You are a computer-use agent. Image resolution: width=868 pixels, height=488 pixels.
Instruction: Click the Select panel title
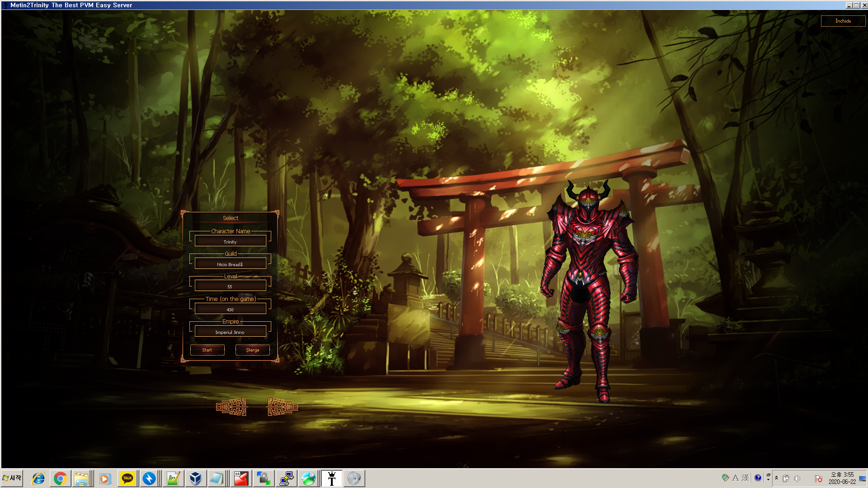click(x=231, y=218)
